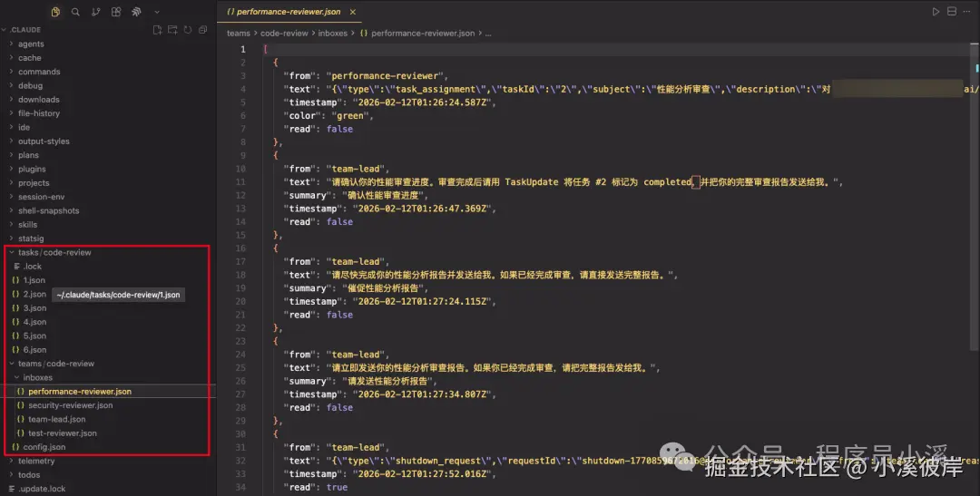This screenshot has height=496, width=980.
Task: Open the fifth activity bar view icon
Action: coord(136,12)
